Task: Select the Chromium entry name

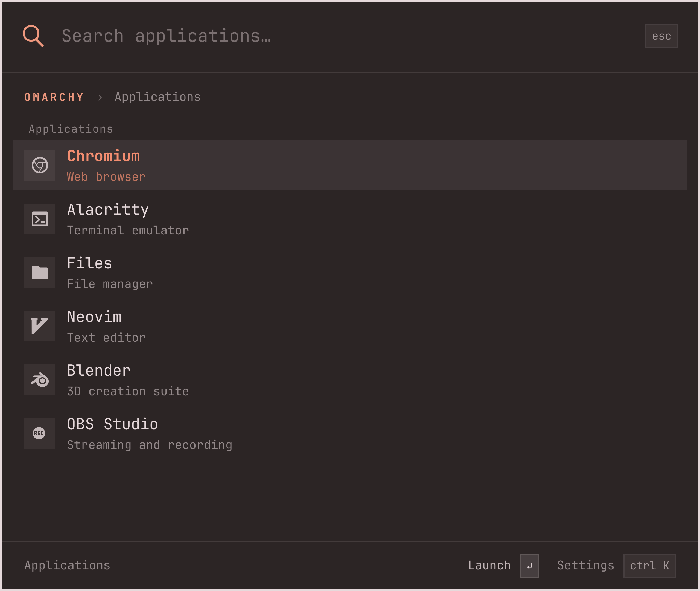Action: coord(103,156)
